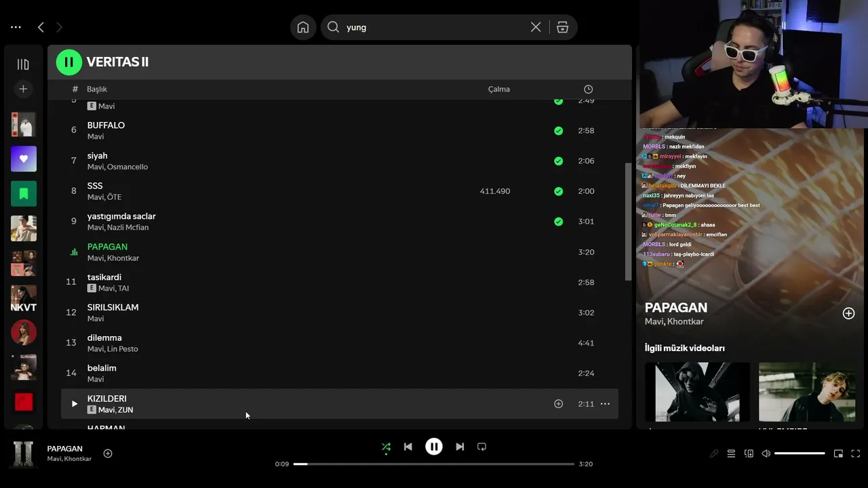This screenshot has width=868, height=488.
Task: Sort by duration clock column icon
Action: 588,89
